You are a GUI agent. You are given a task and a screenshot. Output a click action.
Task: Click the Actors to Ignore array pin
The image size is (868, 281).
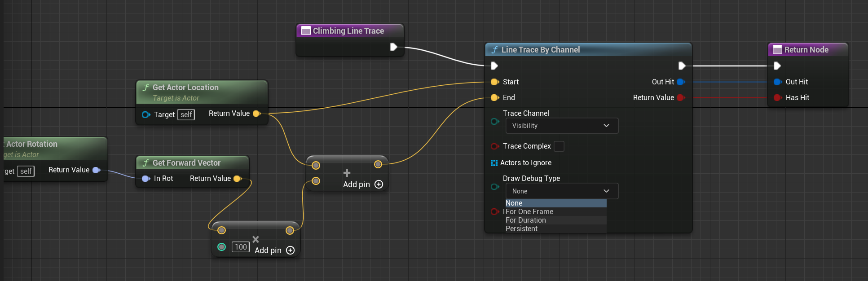494,163
